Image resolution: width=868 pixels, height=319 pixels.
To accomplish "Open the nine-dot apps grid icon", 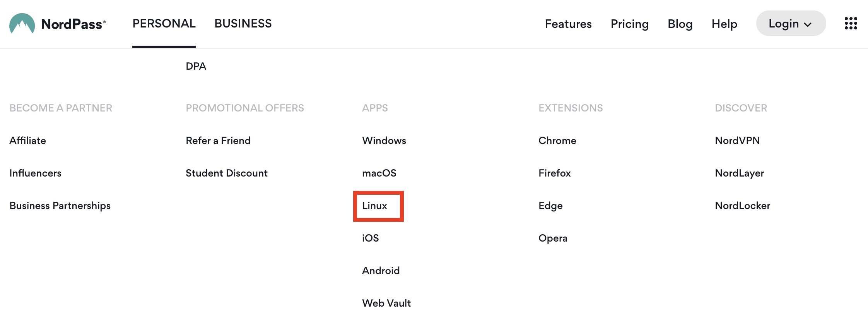I will [x=851, y=23].
